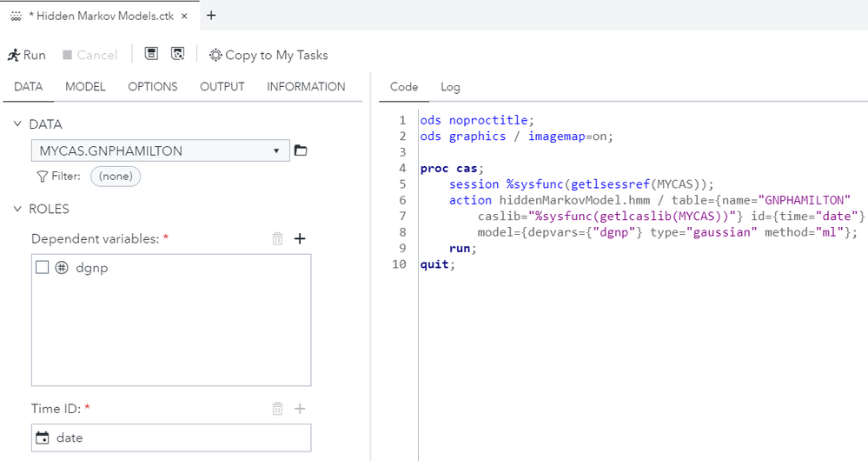Click the folder icon to browse data tables
This screenshot has width=868, height=461.
coord(301,150)
